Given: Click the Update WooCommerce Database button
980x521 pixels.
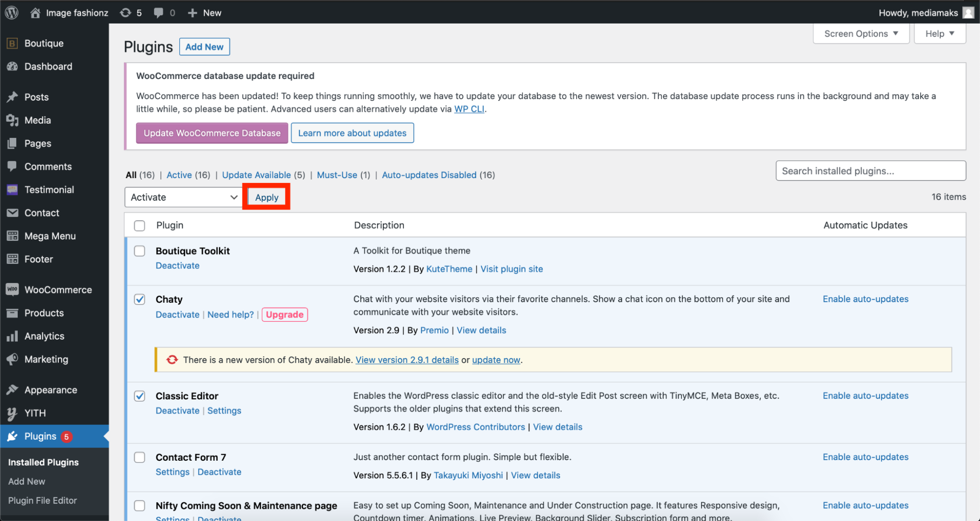Looking at the screenshot, I should coord(212,133).
